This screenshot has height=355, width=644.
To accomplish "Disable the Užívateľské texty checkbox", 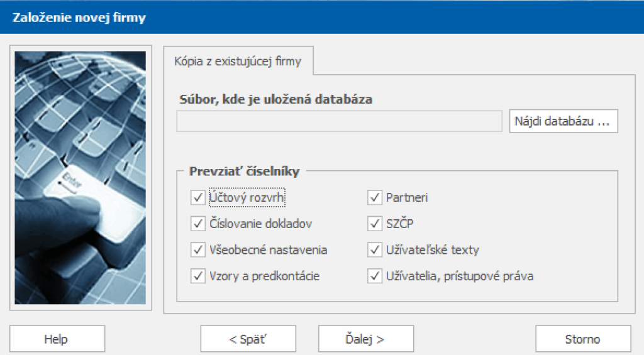I will (x=375, y=250).
